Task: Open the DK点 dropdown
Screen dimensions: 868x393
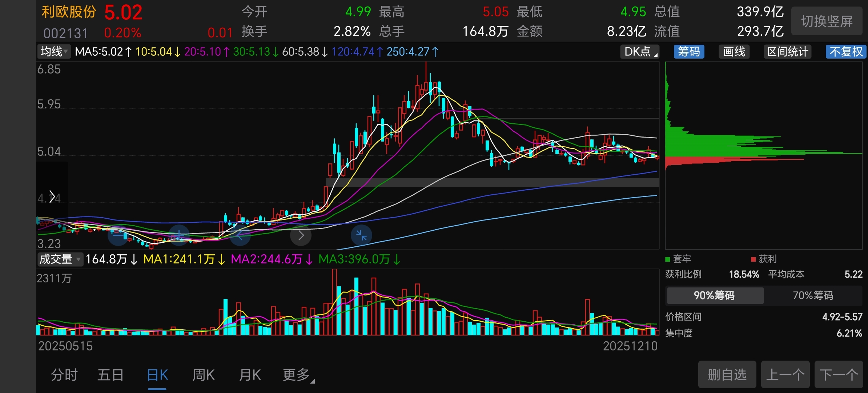Action: point(640,52)
